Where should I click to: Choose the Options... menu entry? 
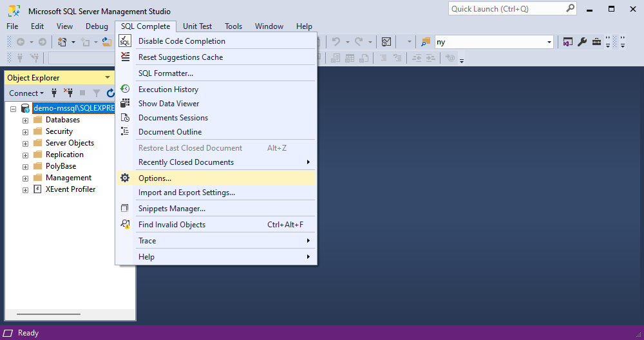pos(216,178)
